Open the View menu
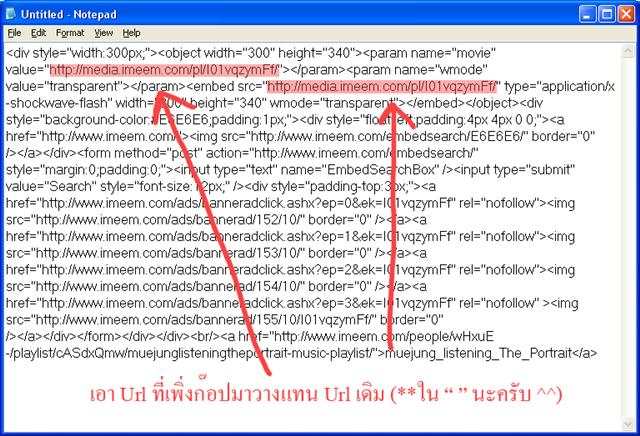640x436 pixels. [104, 33]
